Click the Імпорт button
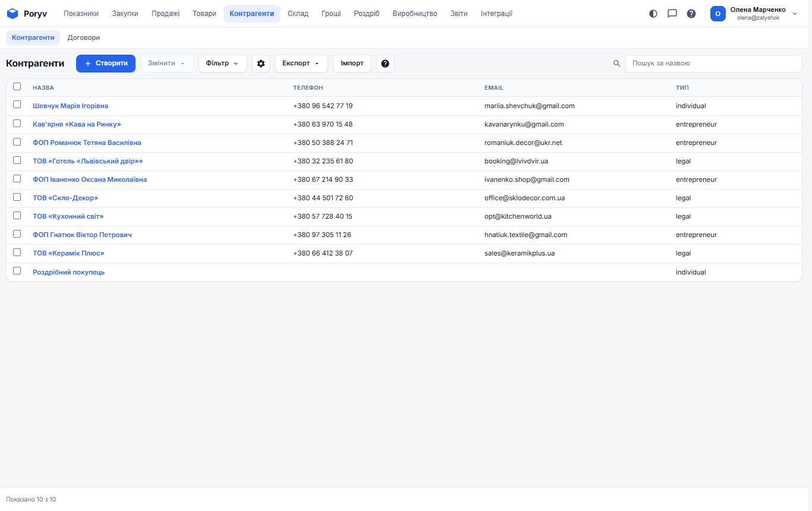The image size is (812, 511). pyautogui.click(x=353, y=64)
